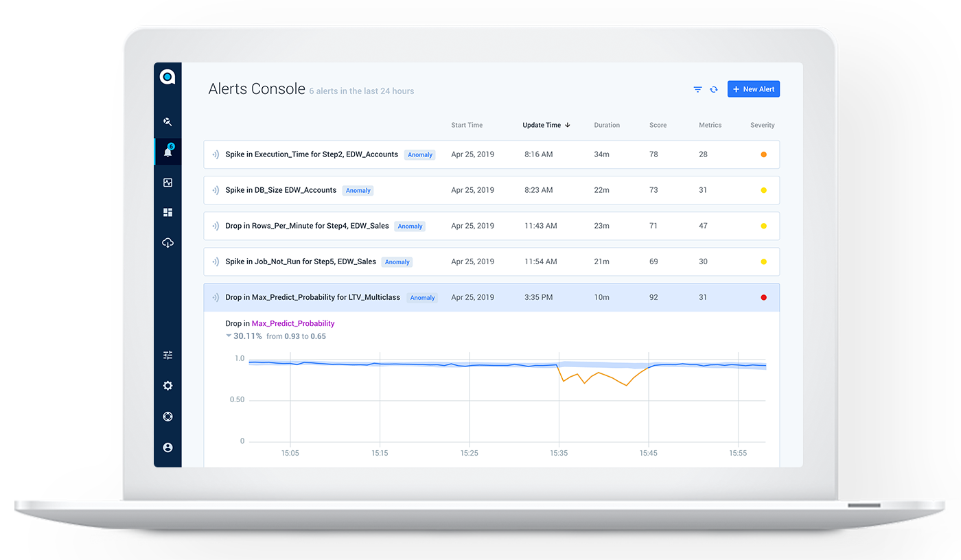Viewport: 961px width, 560px height.
Task: Open the dashboards grid icon in sidebar
Action: [167, 213]
